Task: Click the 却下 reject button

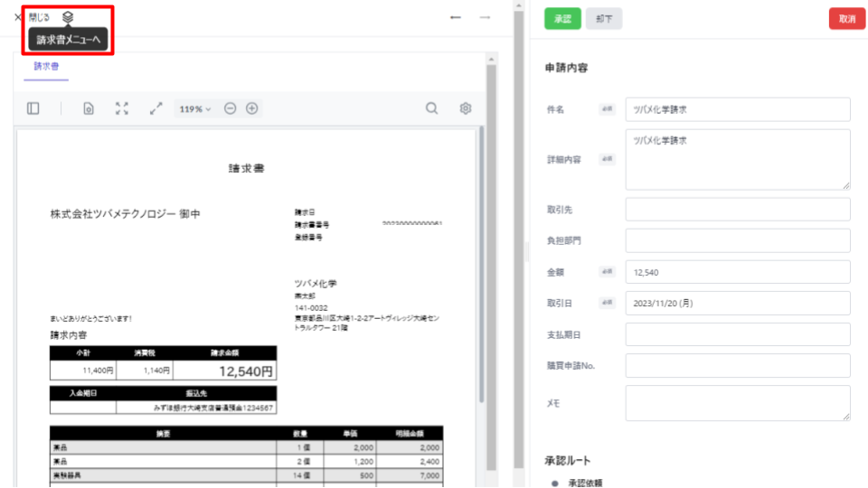Action: [603, 18]
